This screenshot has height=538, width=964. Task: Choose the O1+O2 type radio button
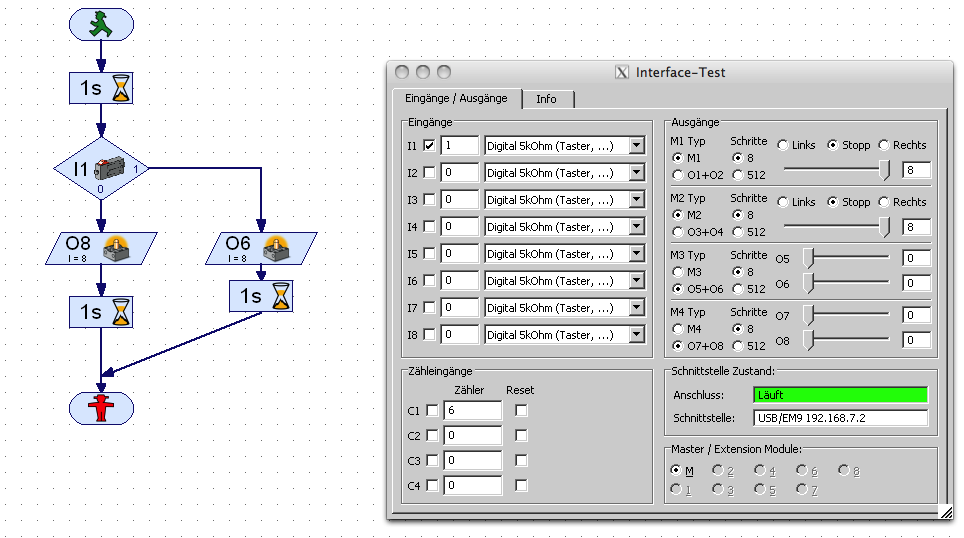coord(679,175)
